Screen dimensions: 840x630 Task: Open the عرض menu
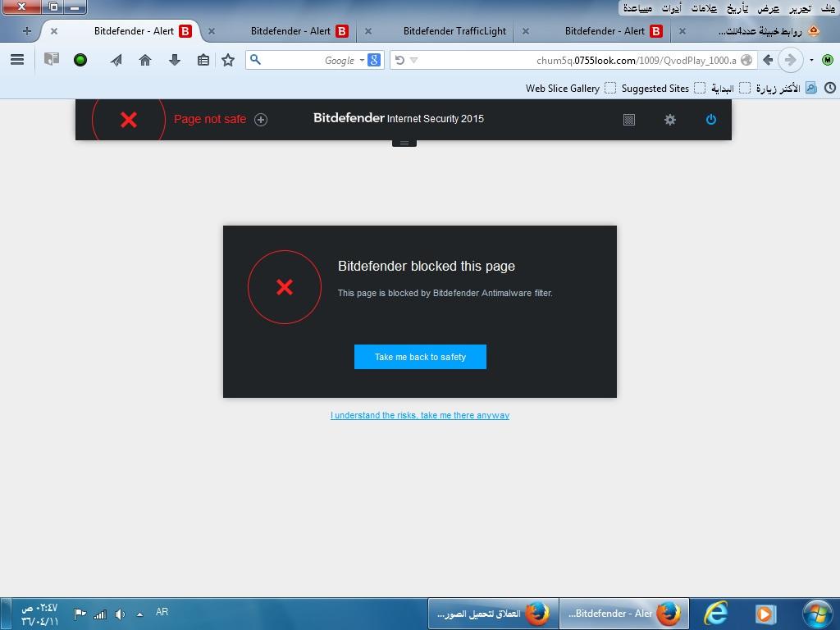click(x=768, y=8)
